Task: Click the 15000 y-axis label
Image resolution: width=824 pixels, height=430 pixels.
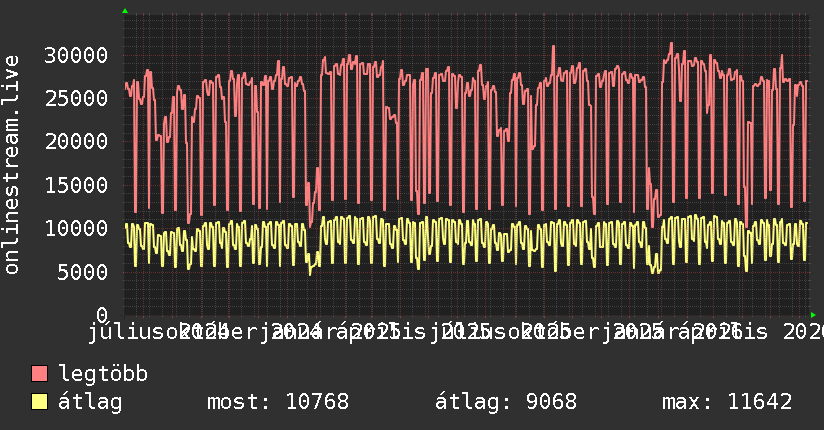Action: coord(76,185)
